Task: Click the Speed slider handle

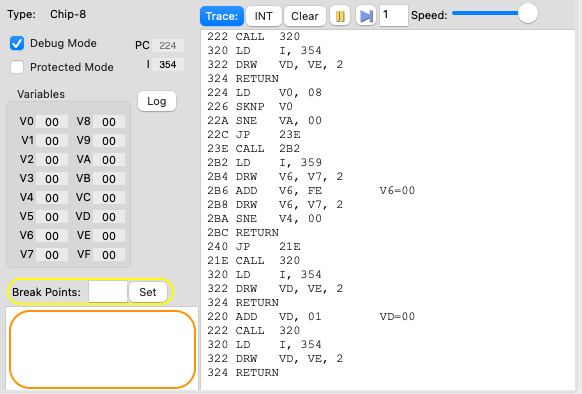Action: pyautogui.click(x=527, y=14)
